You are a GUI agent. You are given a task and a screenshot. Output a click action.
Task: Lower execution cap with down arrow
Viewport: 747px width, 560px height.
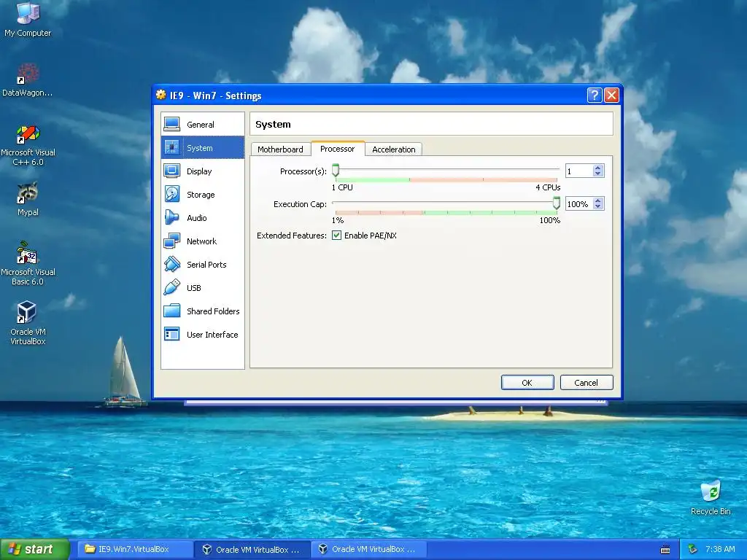pos(598,207)
